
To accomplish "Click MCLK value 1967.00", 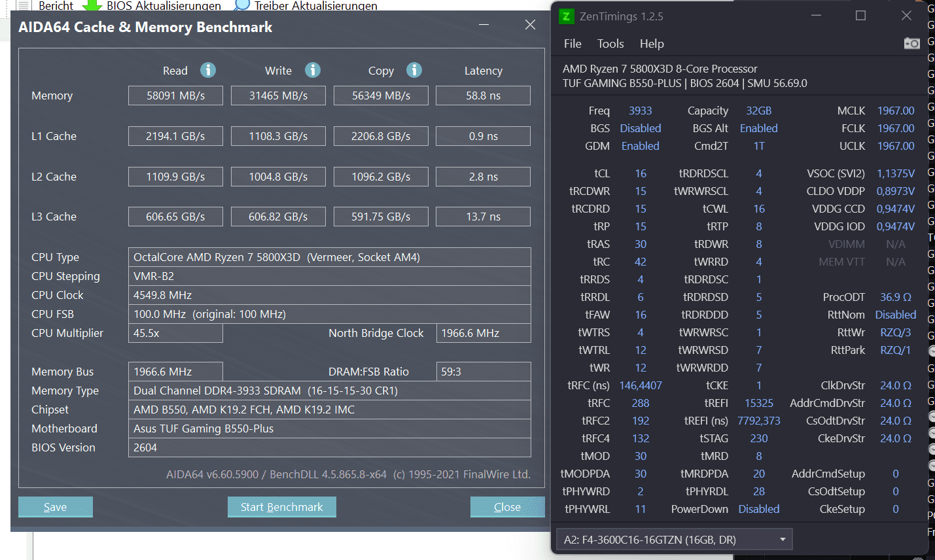I will (x=896, y=111).
